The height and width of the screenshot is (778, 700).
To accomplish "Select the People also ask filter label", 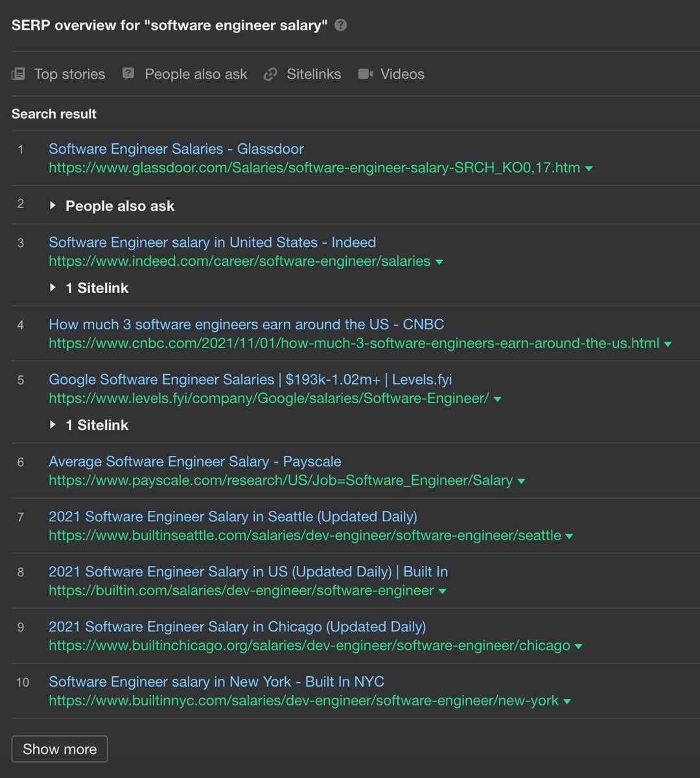I will [x=196, y=74].
